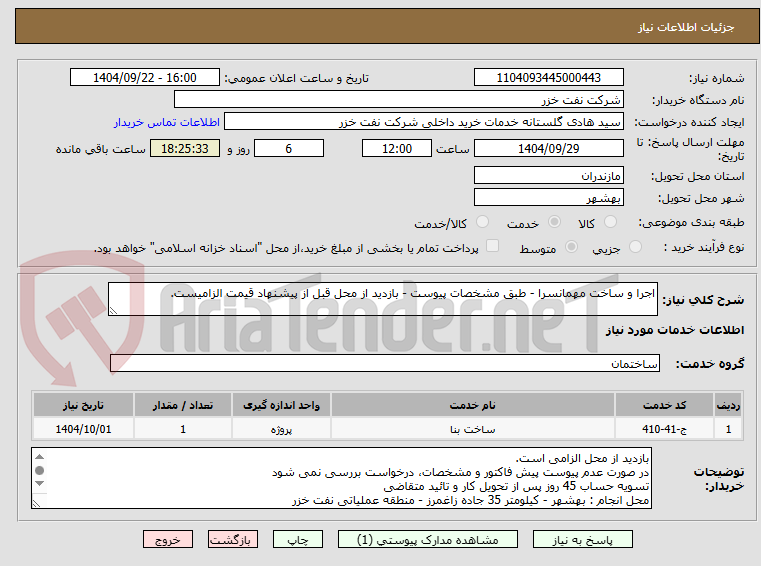Viewport: 761px width, 566px height.
Task: Open مشاهده مدارک پیوستی (1) attachments
Action: pos(428,539)
